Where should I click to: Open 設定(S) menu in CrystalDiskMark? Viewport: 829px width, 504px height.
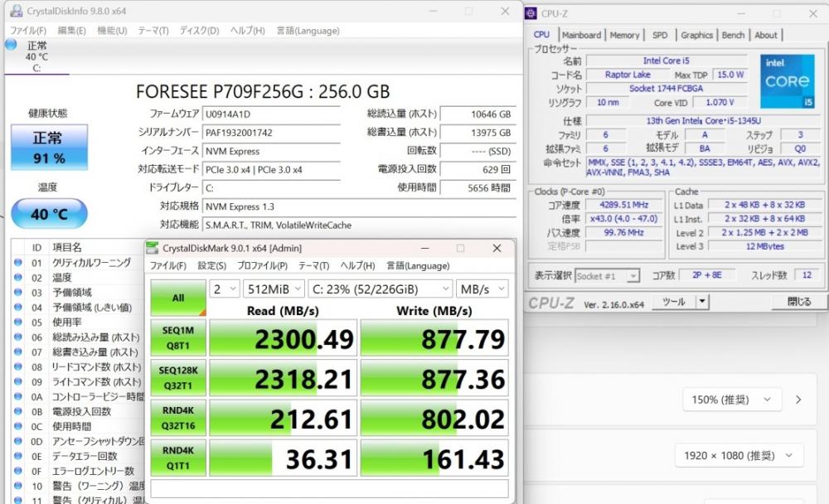pyautogui.click(x=212, y=265)
